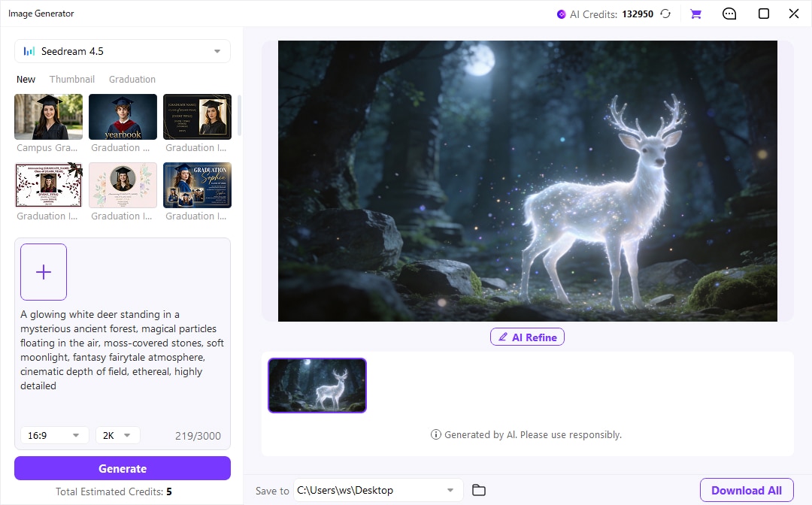Click the plus icon to add image
Screen dimensions: 812x505
(x=44, y=272)
